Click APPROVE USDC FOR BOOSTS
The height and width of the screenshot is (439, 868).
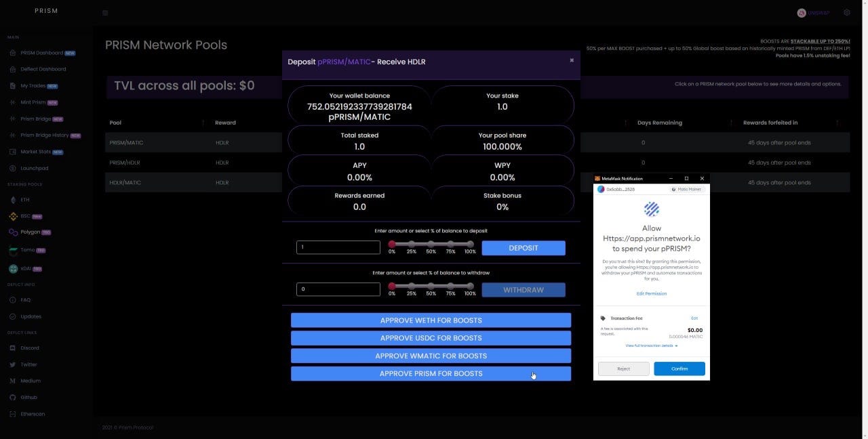click(x=431, y=338)
